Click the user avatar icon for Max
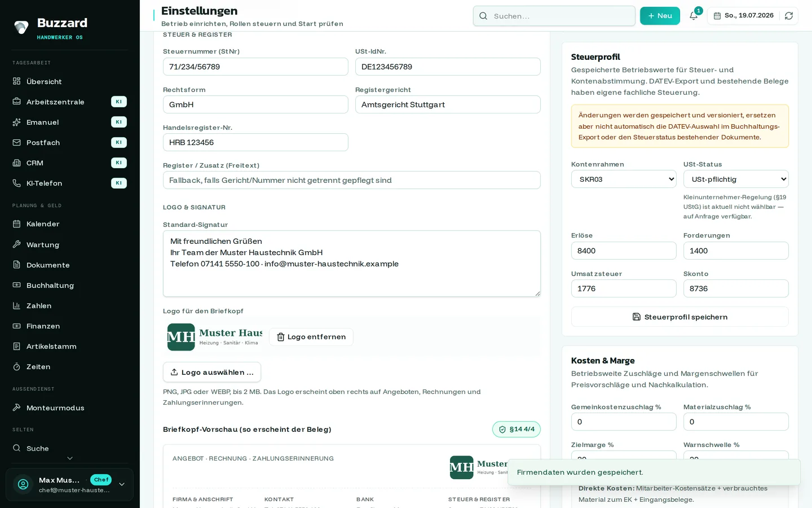 23,484
